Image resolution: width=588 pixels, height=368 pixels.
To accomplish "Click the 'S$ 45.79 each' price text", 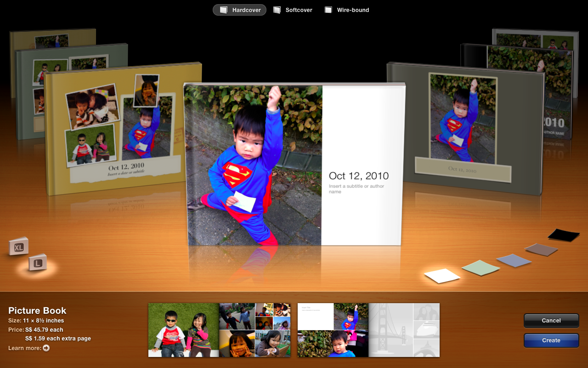I will [44, 330].
